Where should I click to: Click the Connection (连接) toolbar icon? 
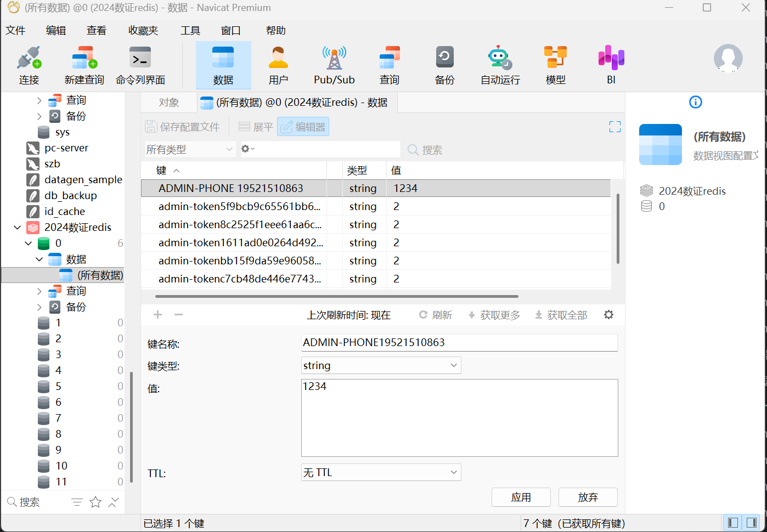coord(29,65)
